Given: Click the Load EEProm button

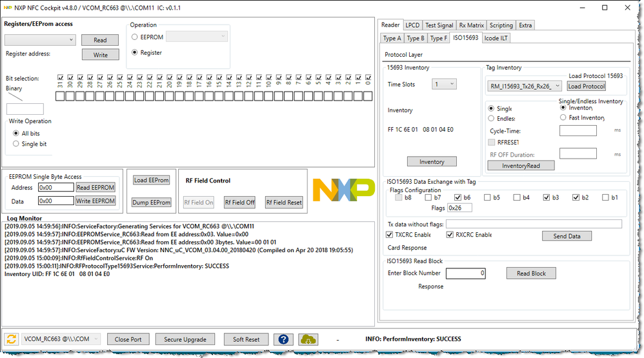Looking at the screenshot, I should click(151, 180).
